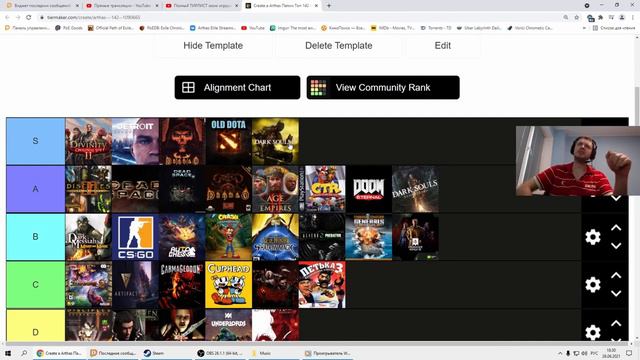Viewport: 640px width, 360px height.
Task: Move tier C row down
Action: click(x=616, y=293)
